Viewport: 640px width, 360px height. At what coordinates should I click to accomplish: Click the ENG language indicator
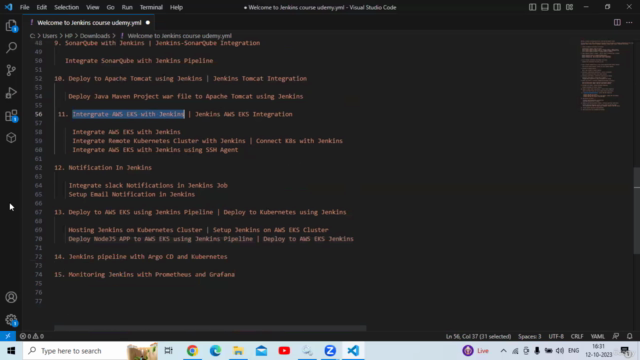coord(573,351)
